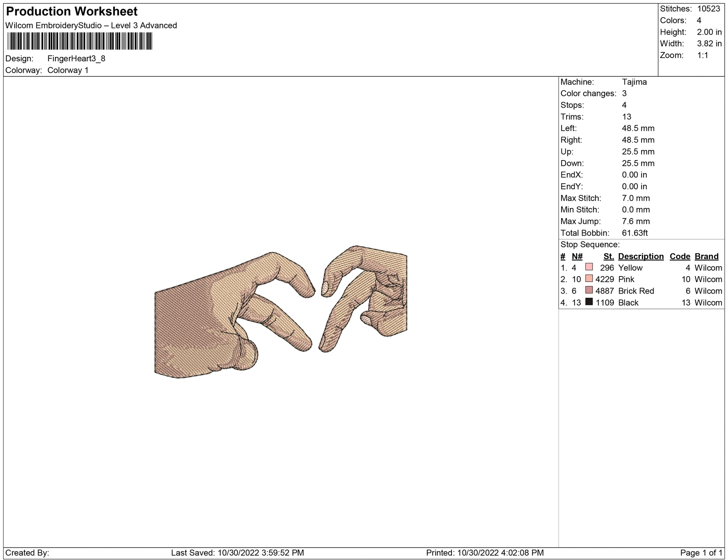Click the Stitches count 10523

tap(708, 9)
